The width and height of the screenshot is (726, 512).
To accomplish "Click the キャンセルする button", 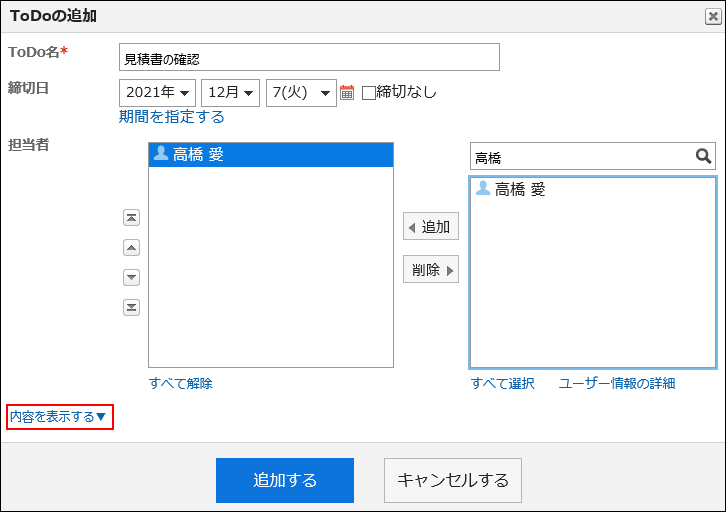I will [453, 481].
